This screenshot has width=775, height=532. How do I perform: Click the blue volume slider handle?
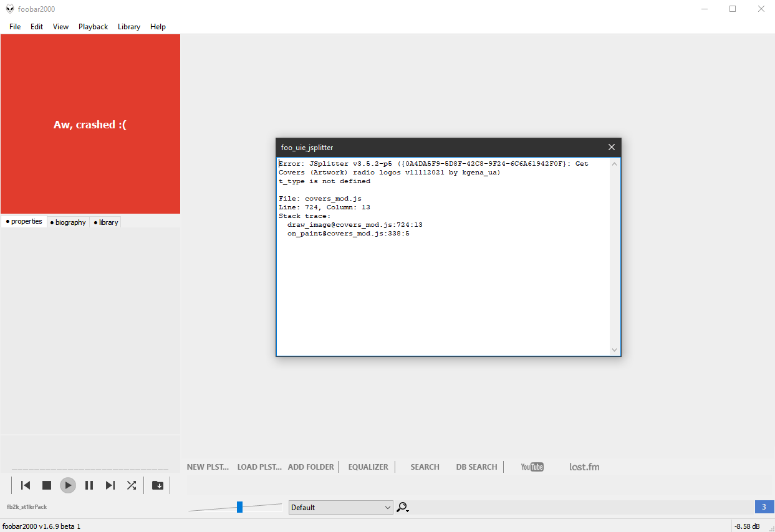coord(239,507)
